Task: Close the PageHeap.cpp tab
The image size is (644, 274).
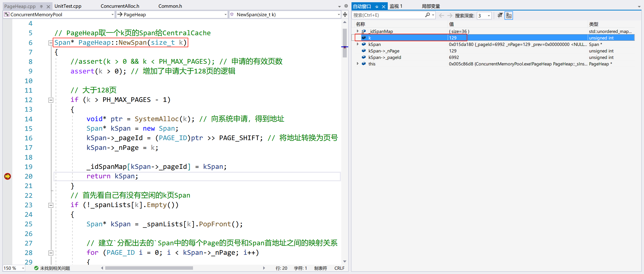Action: pos(48,6)
